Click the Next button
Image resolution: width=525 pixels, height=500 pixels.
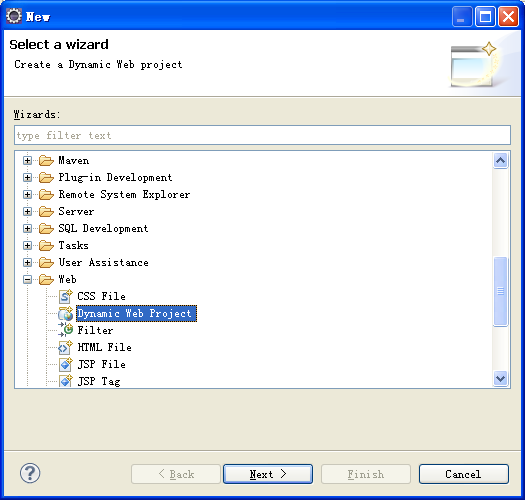click(268, 474)
